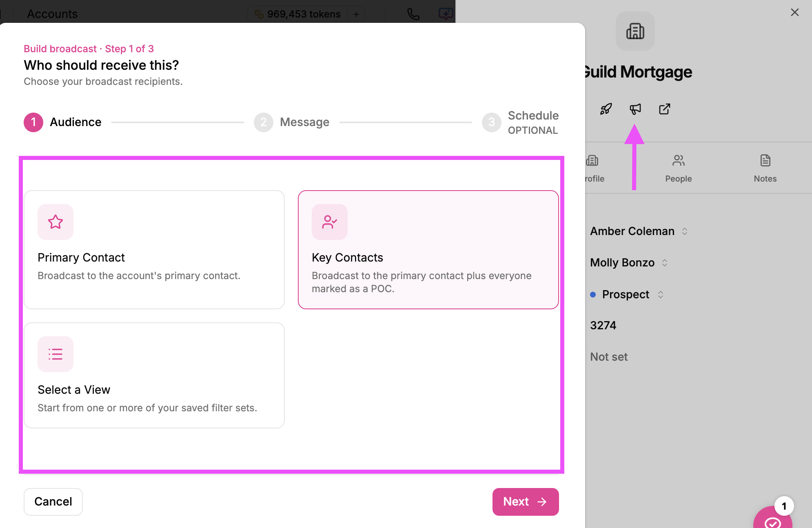
Task: Cancel the broadcast builder
Action: 53,502
